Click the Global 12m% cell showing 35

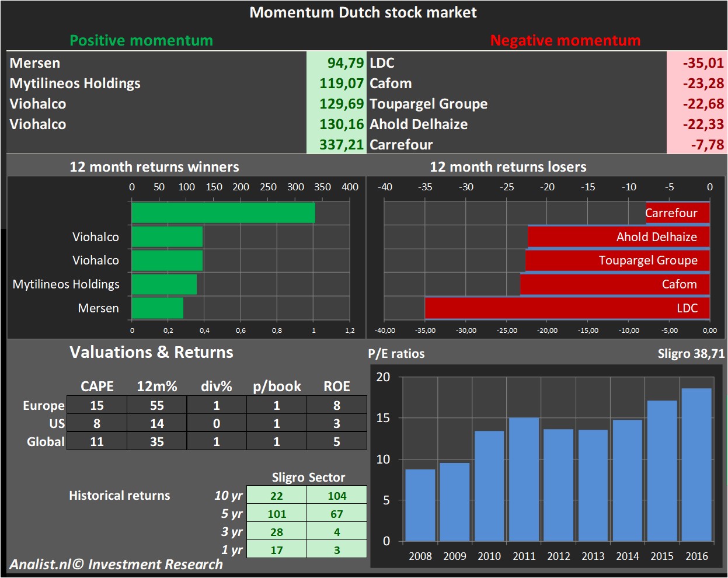pos(157,441)
